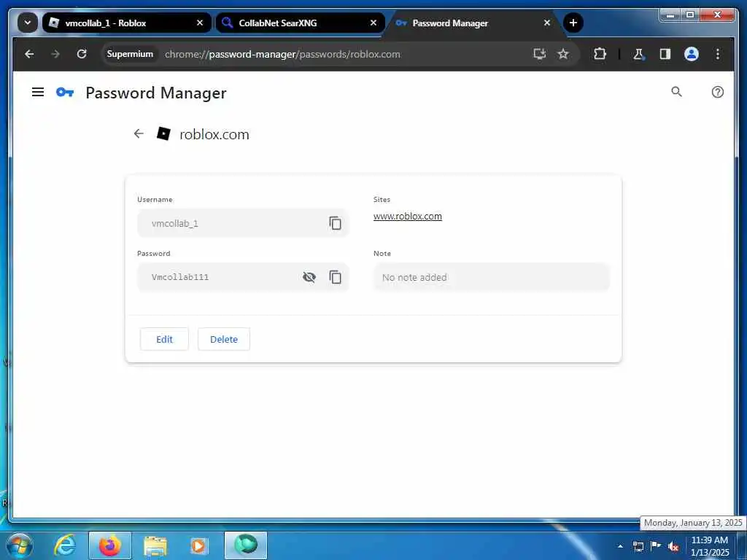Launch Internet Explorer from taskbar
747x560 pixels.
click(x=64, y=545)
